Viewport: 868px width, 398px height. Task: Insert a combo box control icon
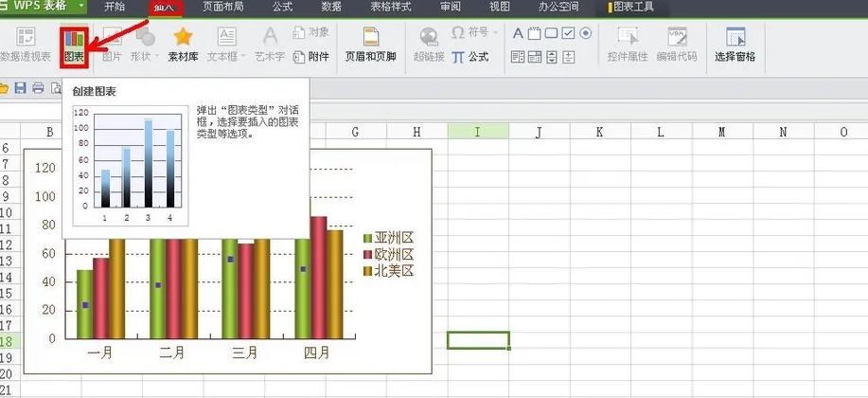(534, 57)
